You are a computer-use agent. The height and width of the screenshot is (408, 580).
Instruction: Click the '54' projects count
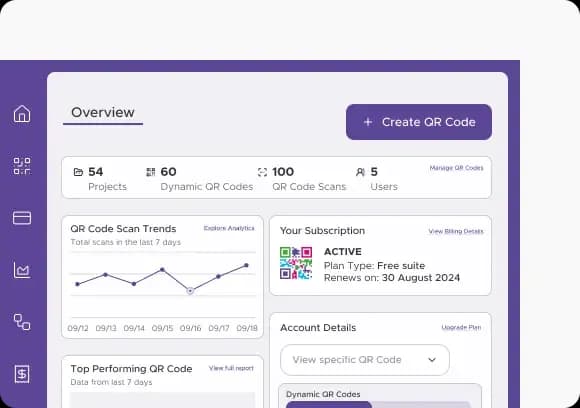[95, 172]
